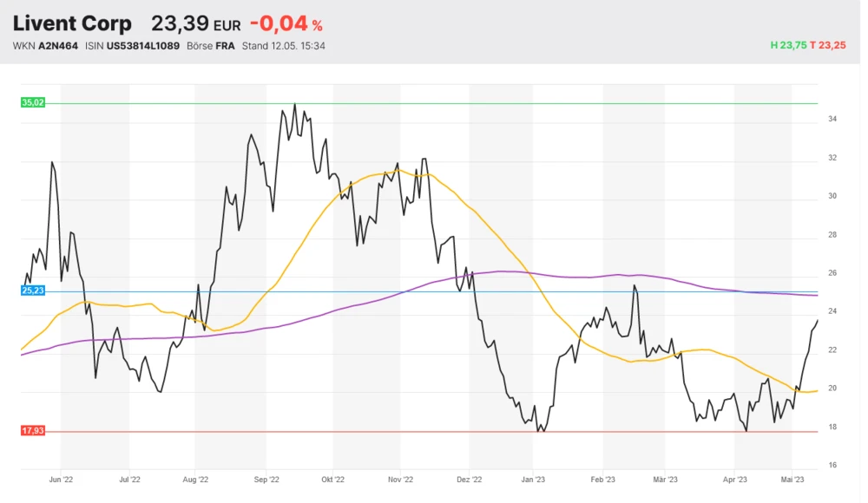This screenshot has width=868, height=503.
Task: Click the current price 23,39 EUR
Action: coord(196,24)
